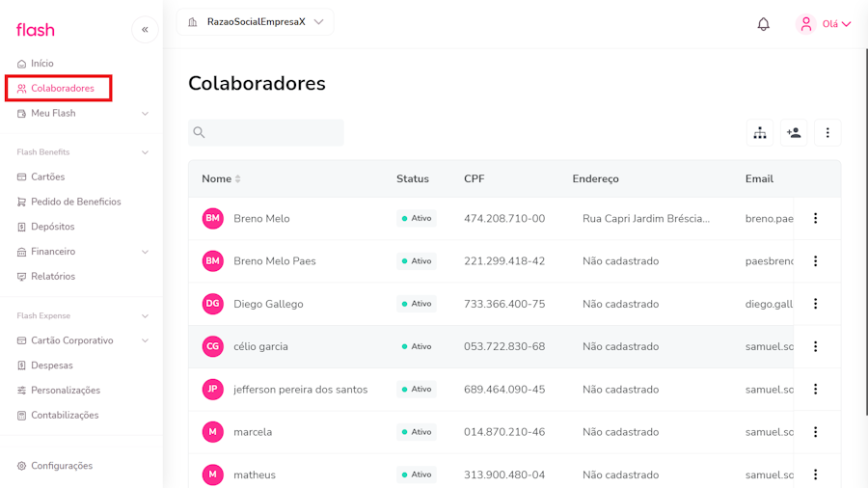The height and width of the screenshot is (488, 868).
Task: Click the collaborator search field
Action: point(266,133)
